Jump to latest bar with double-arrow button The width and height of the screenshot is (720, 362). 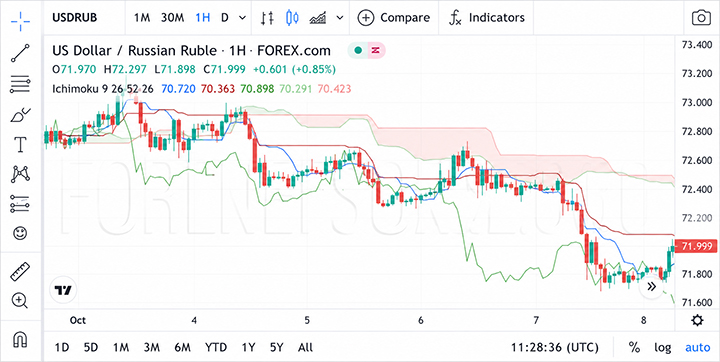[x=651, y=287]
